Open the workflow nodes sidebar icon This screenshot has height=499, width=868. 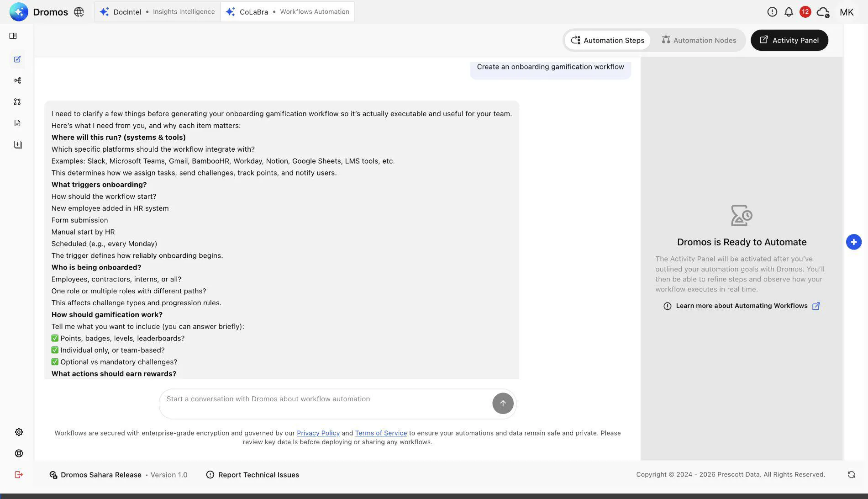coord(17,80)
